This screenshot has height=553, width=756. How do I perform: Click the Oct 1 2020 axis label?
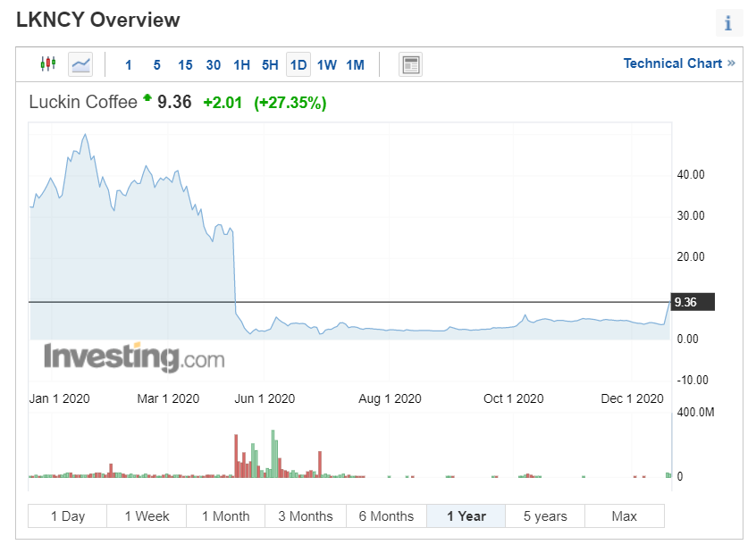click(514, 398)
